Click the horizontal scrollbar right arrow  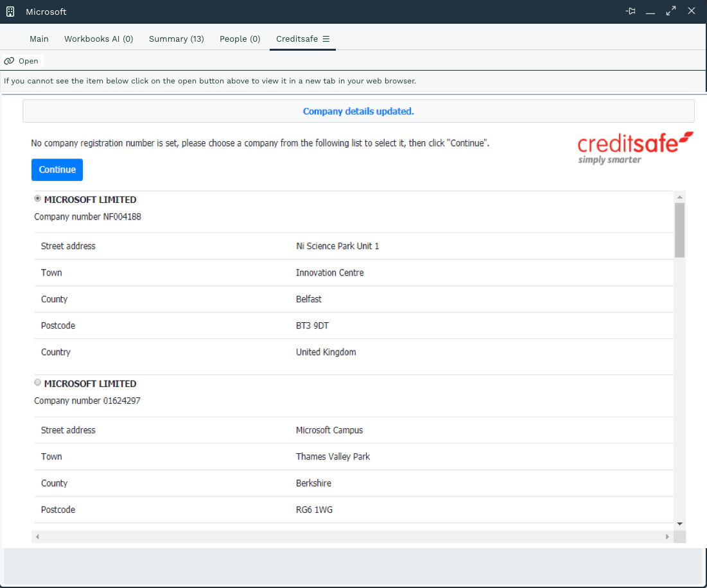coord(667,537)
